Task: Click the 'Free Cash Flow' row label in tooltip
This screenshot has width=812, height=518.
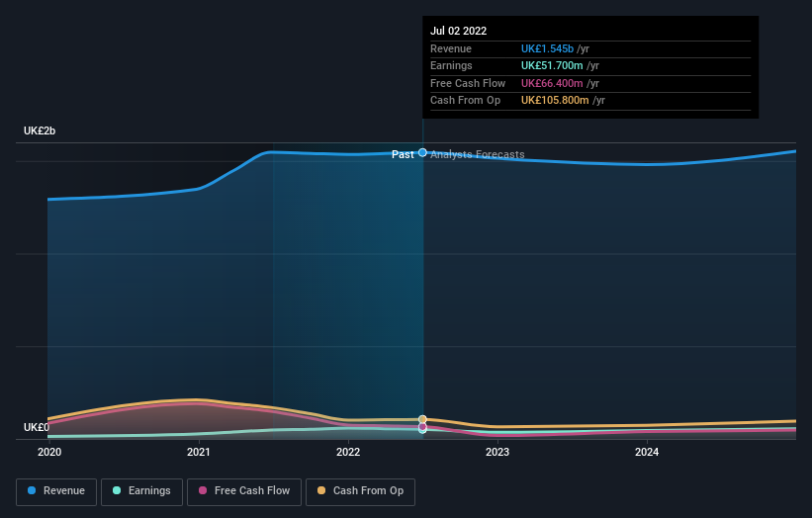Action: coord(468,83)
